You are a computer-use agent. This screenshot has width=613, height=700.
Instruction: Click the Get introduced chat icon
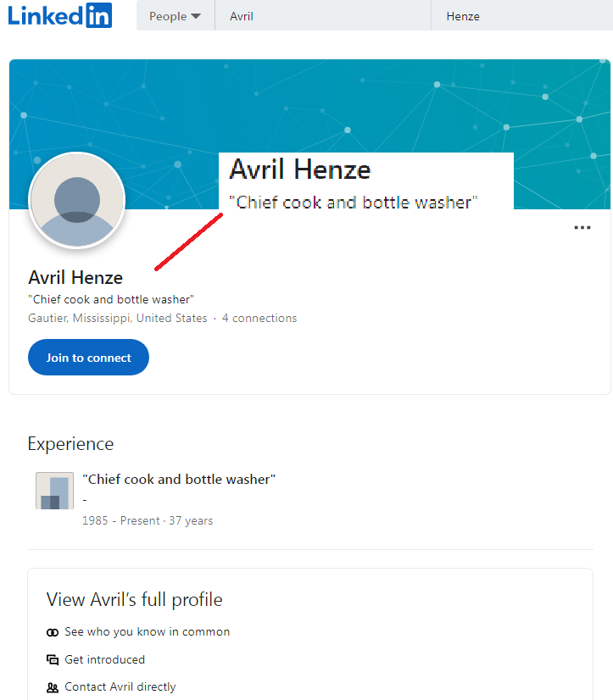(x=53, y=659)
